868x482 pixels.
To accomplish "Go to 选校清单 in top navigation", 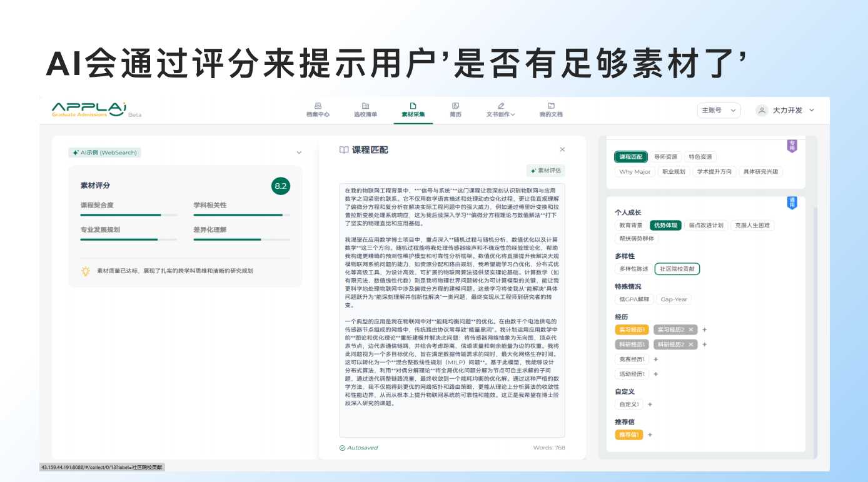I will click(x=365, y=106).
